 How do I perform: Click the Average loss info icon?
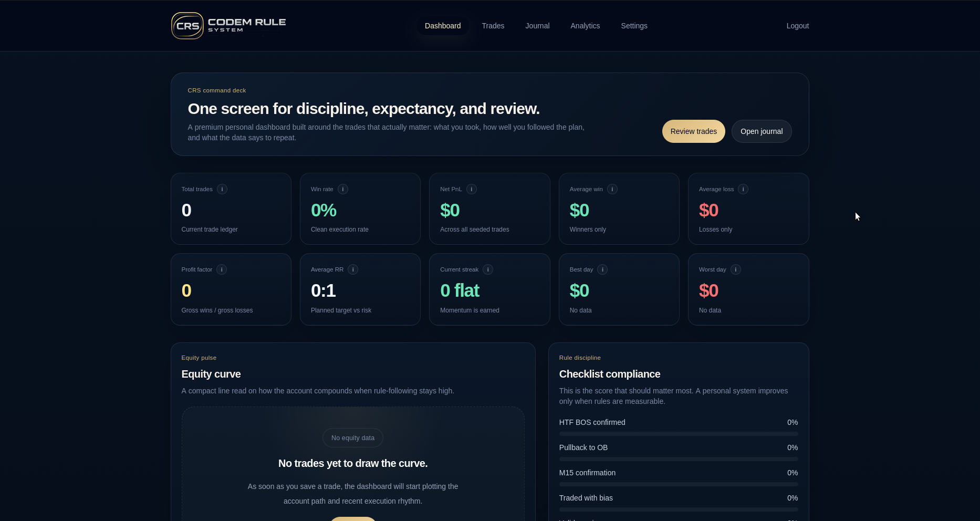[x=743, y=189]
